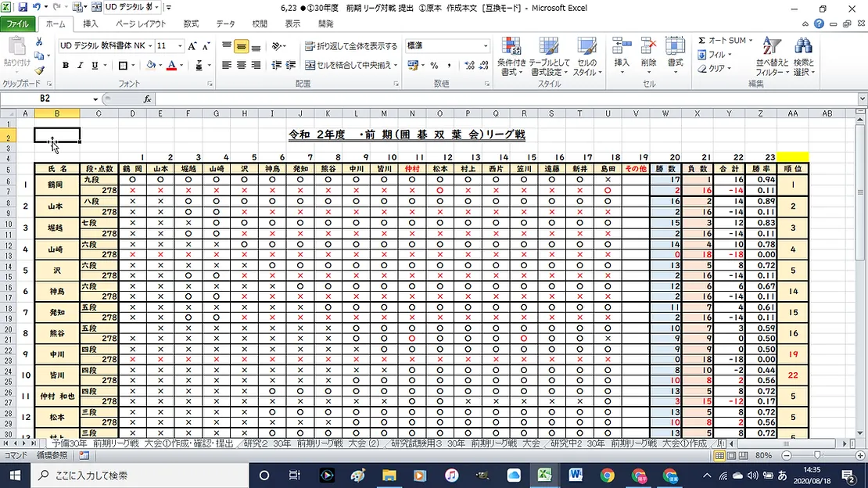Open the AutoSum (オート SUM) dropdown arrow
The image size is (868, 488).
[751, 41]
